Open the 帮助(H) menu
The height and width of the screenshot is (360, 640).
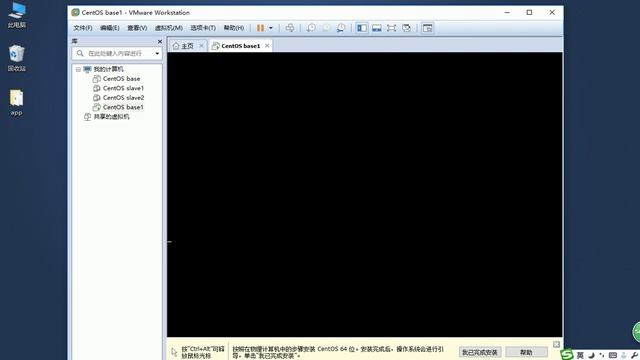(x=233, y=28)
